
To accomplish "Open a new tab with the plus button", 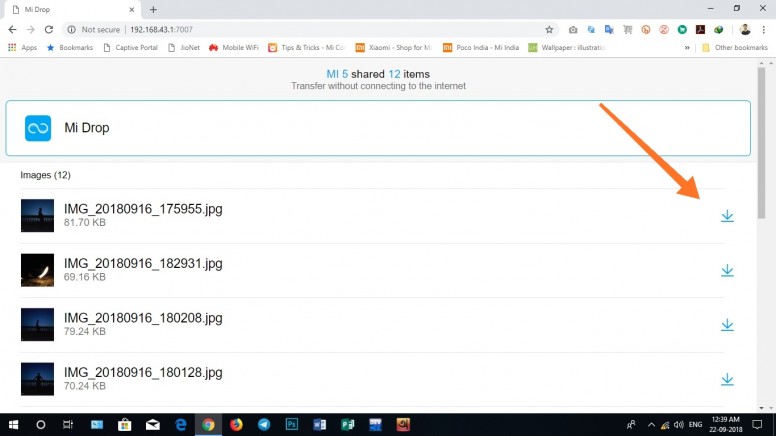I will [x=153, y=9].
